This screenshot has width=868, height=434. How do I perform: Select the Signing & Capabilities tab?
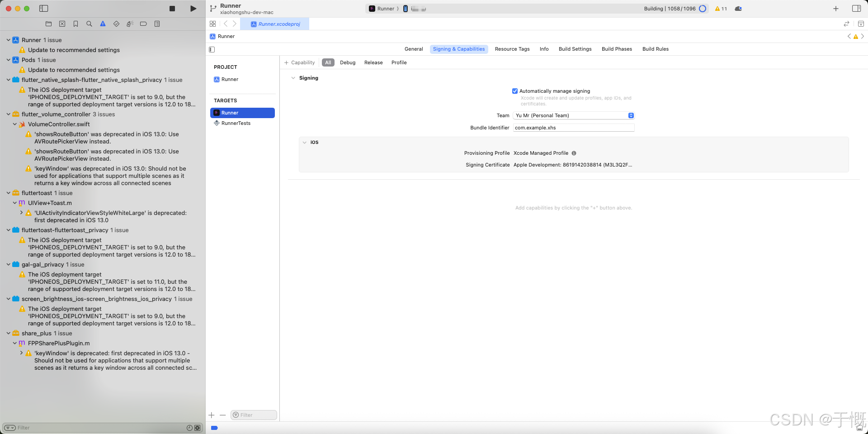point(459,49)
